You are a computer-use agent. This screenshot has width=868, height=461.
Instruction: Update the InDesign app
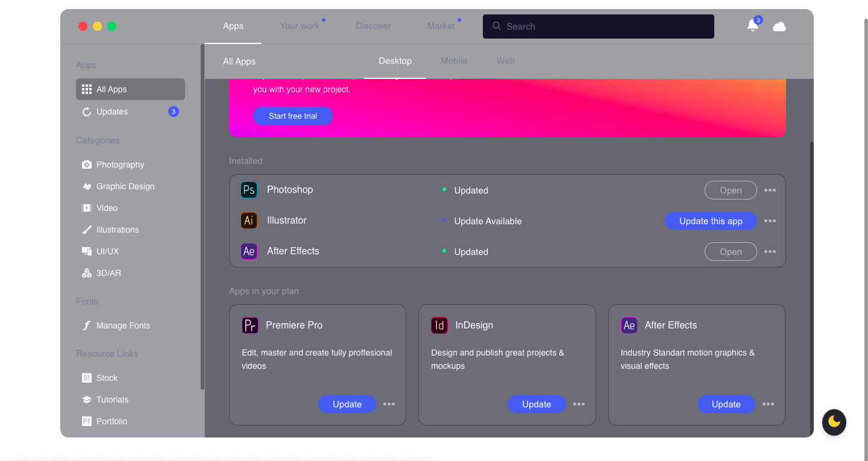click(x=536, y=404)
